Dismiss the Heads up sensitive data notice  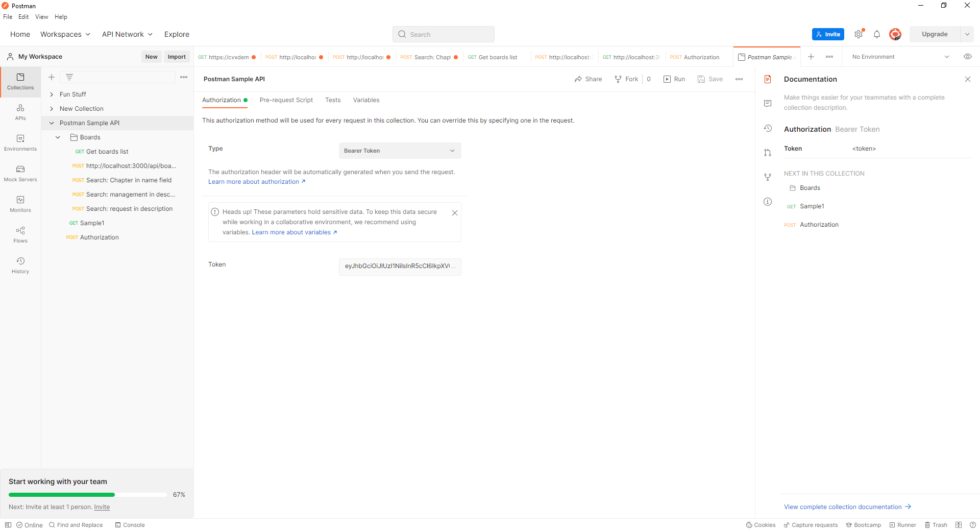coord(455,213)
